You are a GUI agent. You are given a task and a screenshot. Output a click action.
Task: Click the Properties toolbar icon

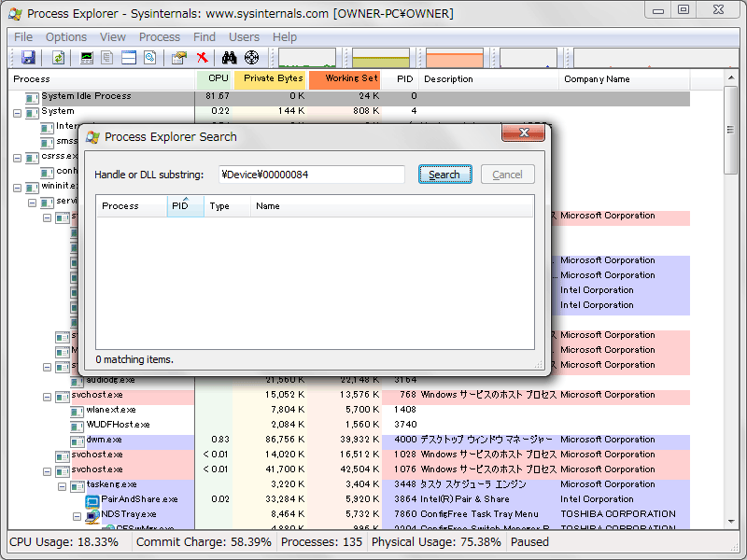click(178, 58)
